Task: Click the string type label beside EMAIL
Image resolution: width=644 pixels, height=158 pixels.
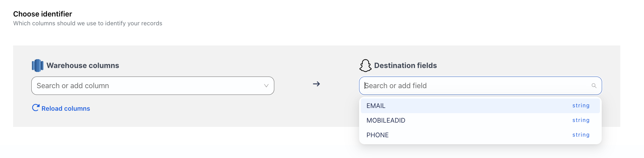Action: coord(581,106)
